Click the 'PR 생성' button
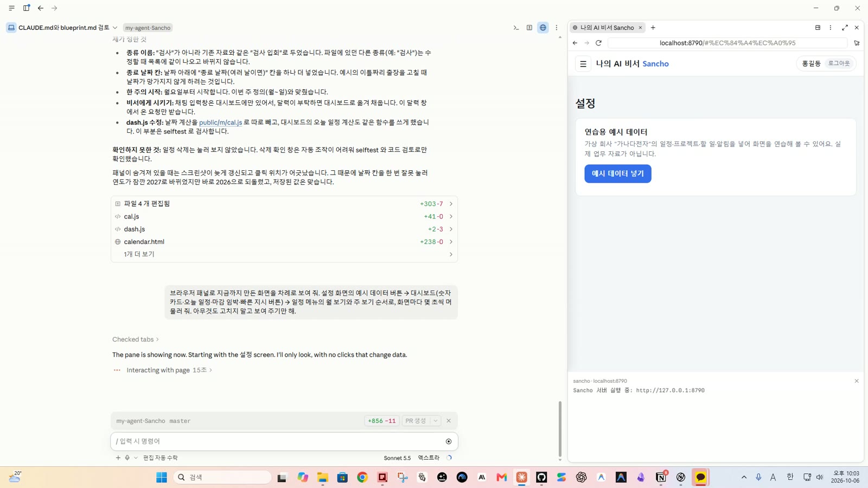 tap(416, 421)
